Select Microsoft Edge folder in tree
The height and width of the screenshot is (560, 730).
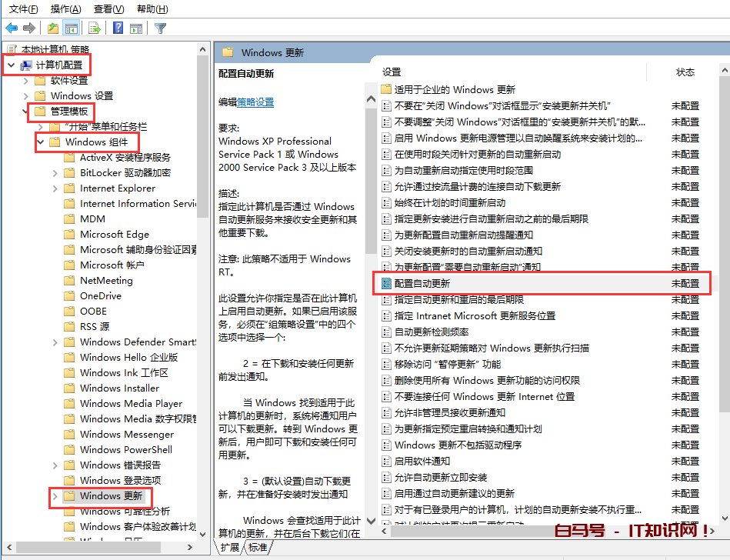click(115, 235)
